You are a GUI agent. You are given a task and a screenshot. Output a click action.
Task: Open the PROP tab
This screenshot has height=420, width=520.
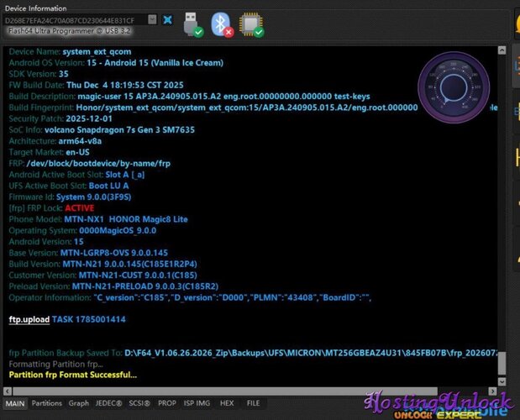pos(167,403)
